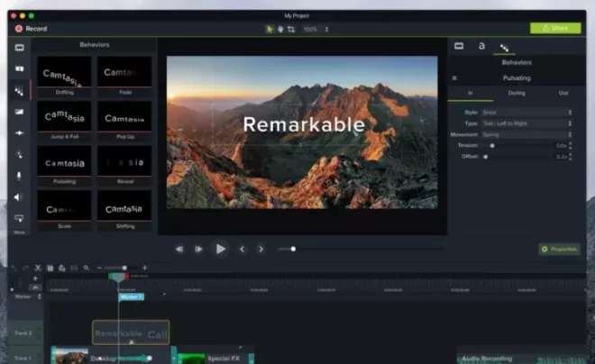Click the timeline magnifier zoom icon

(87, 268)
